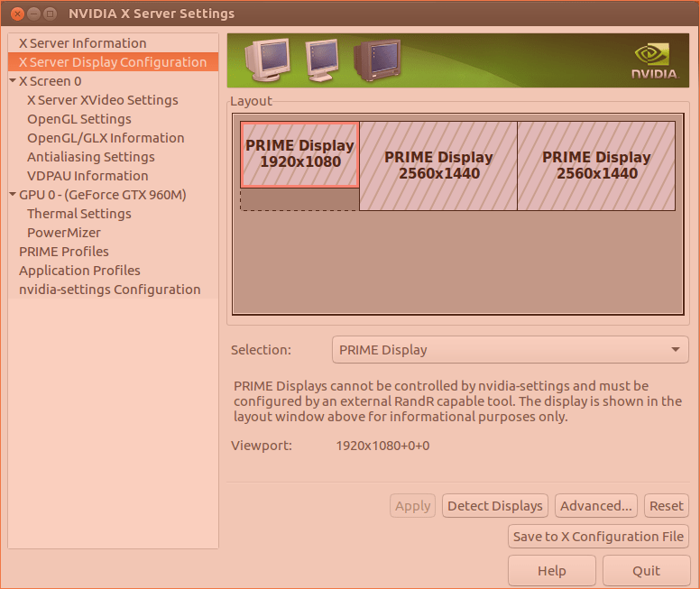Screen dimensions: 700x589
Task: Select the rightmost 2560x1440 PRIME Display
Action: pyautogui.click(x=596, y=166)
